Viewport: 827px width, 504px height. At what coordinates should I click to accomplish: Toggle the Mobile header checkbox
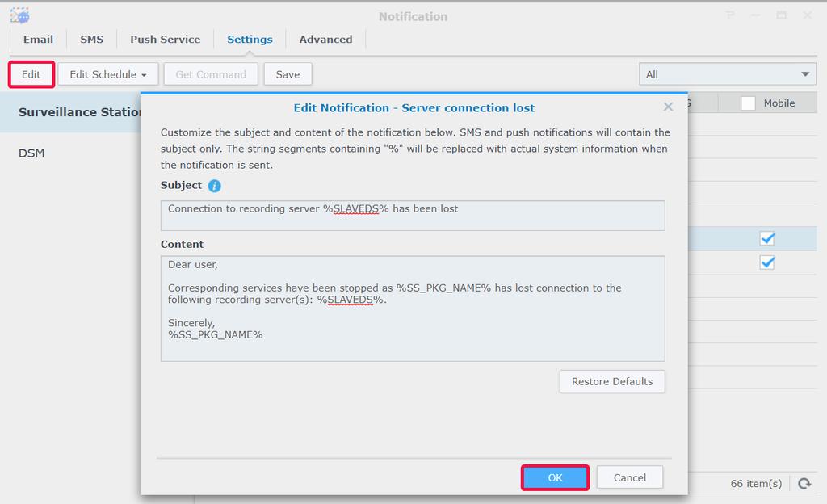[748, 103]
